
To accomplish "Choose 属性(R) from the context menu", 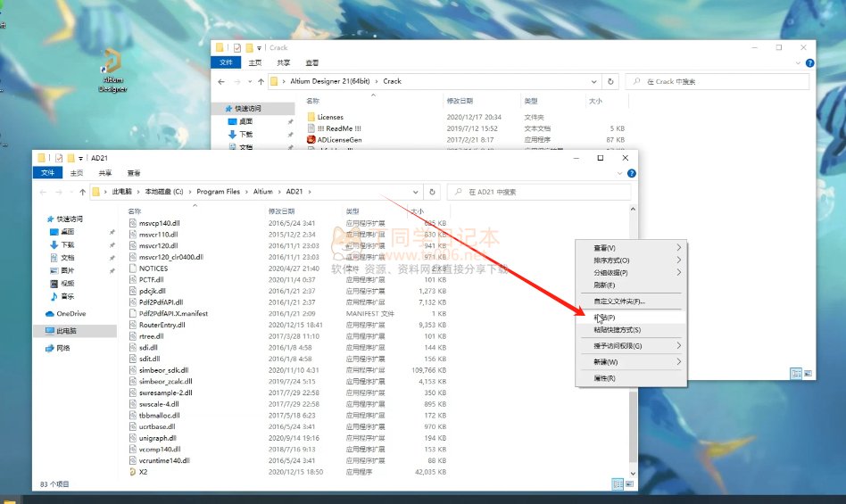I will coord(604,378).
